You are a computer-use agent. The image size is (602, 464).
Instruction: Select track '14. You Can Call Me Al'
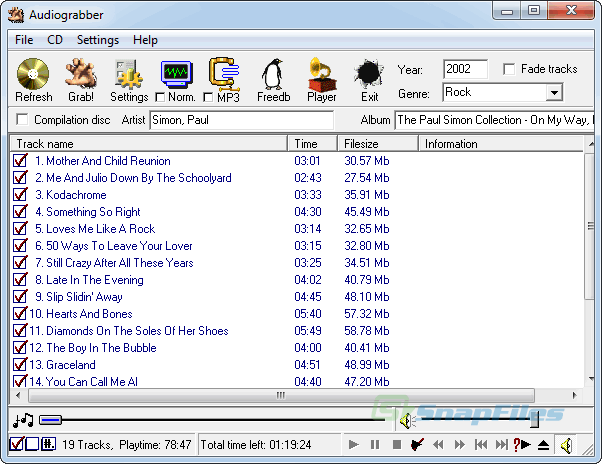[83, 381]
